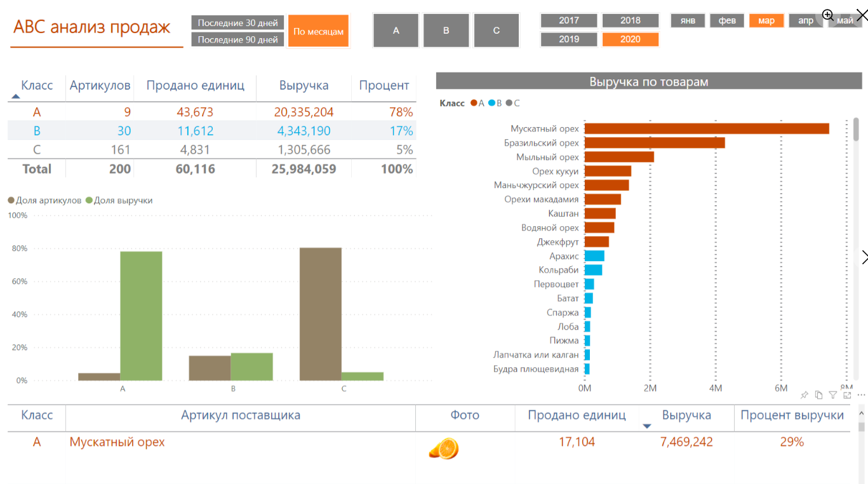Screen dimensions: 868x484
Task: Toggle the мар month slicer
Action: (766, 21)
